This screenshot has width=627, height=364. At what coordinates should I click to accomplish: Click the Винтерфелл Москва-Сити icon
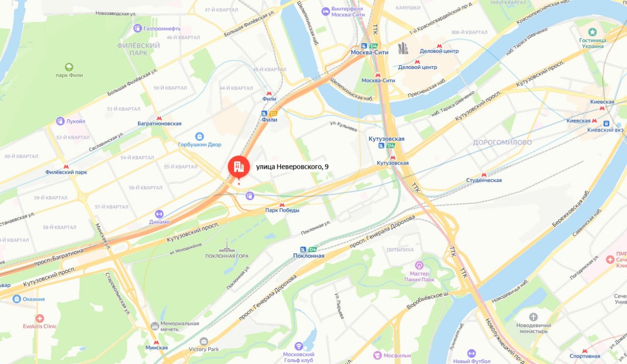click(x=326, y=11)
